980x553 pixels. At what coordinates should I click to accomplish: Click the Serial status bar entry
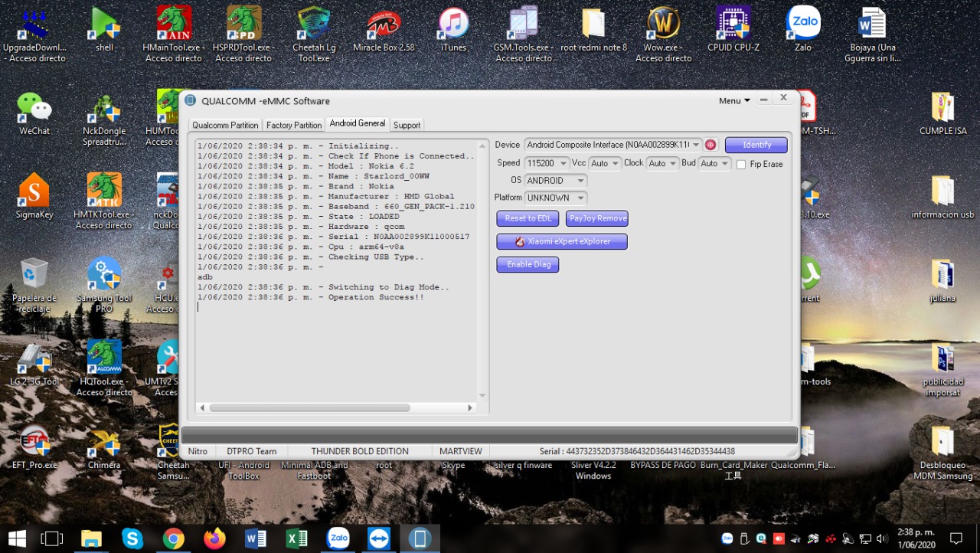pos(637,451)
